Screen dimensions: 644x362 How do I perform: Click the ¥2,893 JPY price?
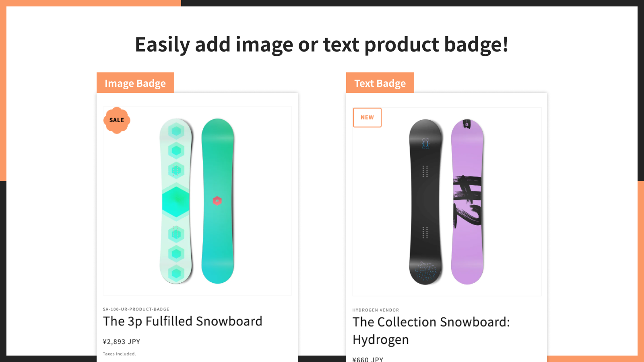click(x=122, y=342)
